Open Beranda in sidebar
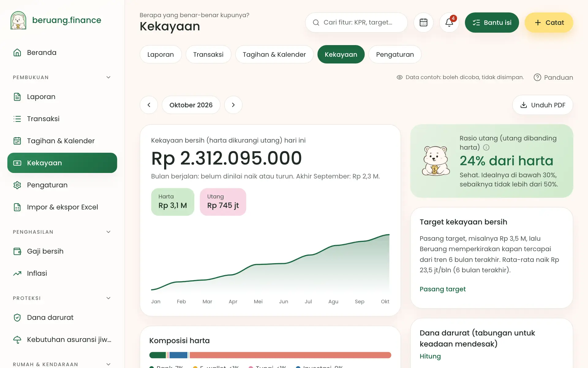Screen dimensions: 588x368 [x=62, y=52]
